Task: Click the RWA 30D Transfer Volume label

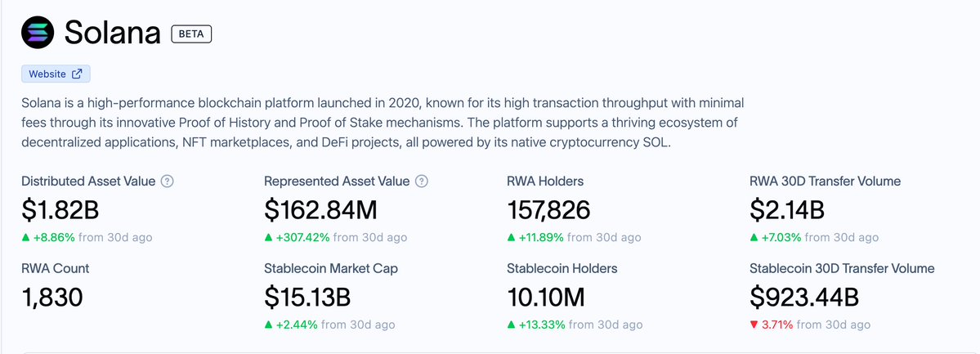Action: tap(825, 181)
